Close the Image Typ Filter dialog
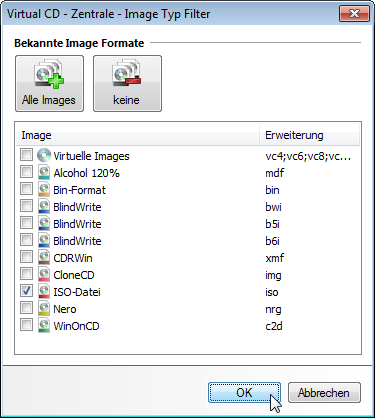375x418 pixels. tap(354, 14)
